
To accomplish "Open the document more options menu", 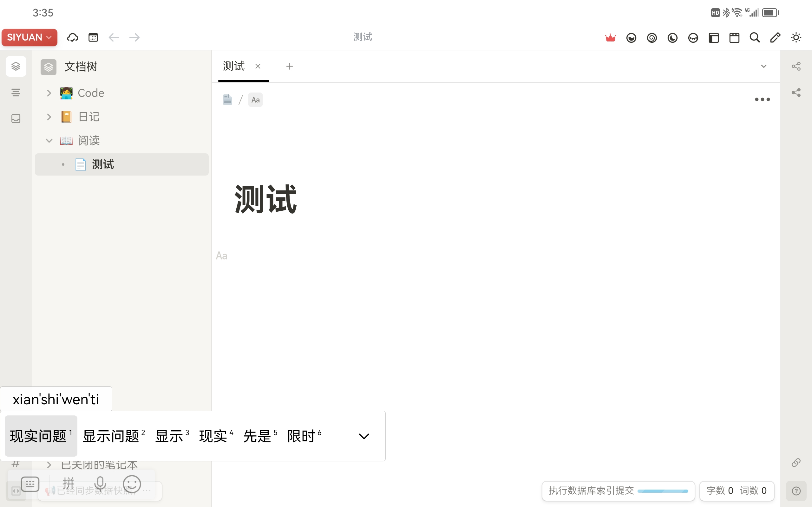I will [762, 99].
